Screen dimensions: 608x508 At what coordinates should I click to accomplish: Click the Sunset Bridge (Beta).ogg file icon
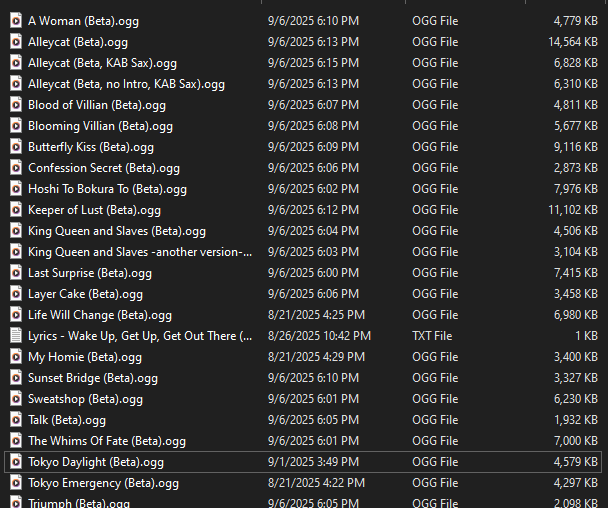pyautogui.click(x=16, y=378)
